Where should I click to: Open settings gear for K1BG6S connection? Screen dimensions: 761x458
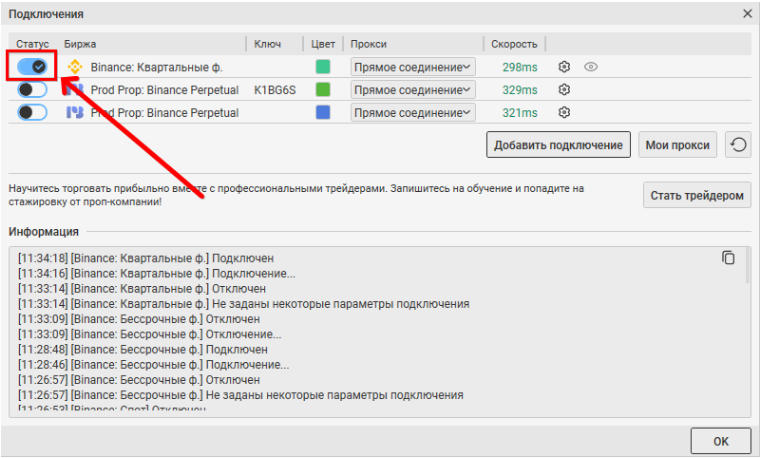(564, 90)
